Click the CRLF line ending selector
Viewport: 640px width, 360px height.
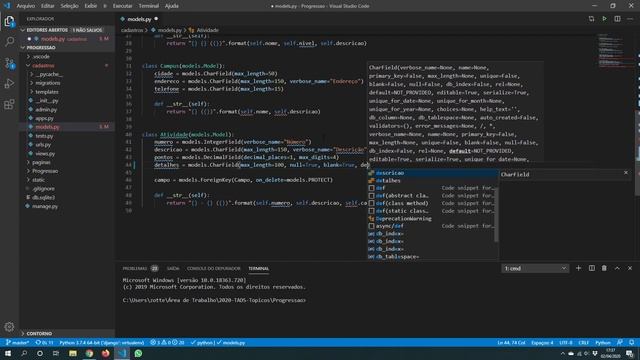584,342
